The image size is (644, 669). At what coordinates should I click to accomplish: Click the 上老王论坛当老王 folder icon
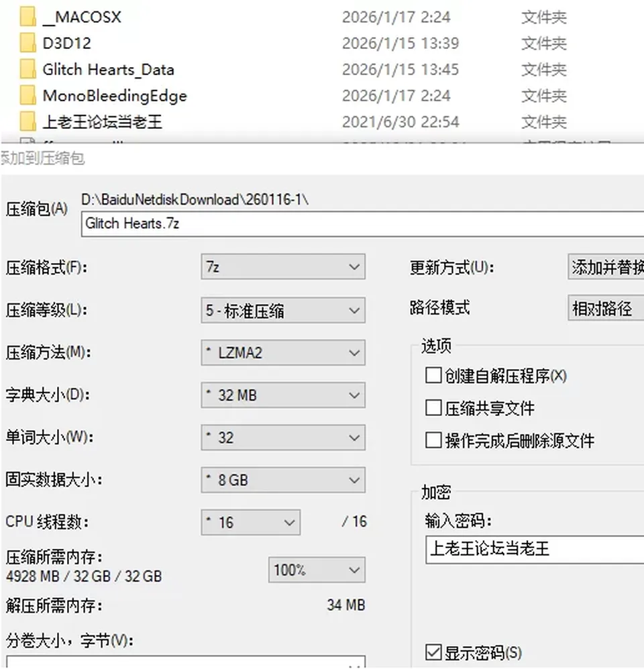click(x=28, y=121)
